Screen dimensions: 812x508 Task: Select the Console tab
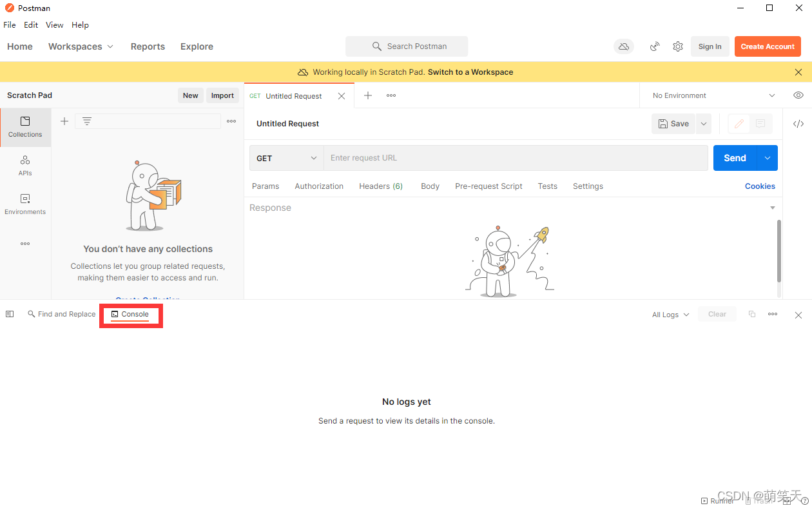point(130,314)
